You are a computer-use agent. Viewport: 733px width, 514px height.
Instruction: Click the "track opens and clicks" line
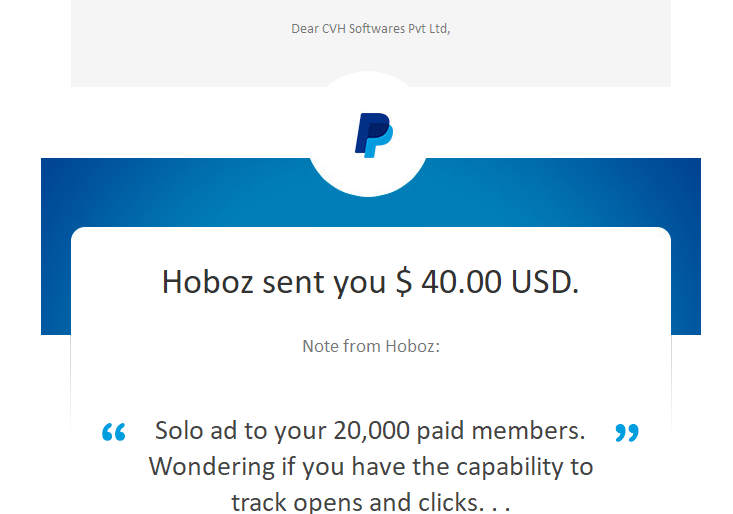pyautogui.click(x=355, y=502)
